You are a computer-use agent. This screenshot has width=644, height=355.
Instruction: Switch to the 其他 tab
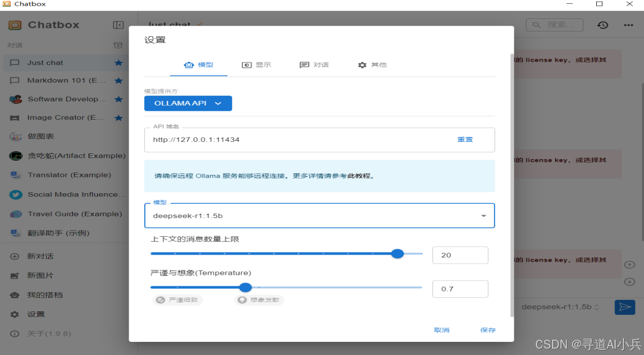[x=372, y=65]
